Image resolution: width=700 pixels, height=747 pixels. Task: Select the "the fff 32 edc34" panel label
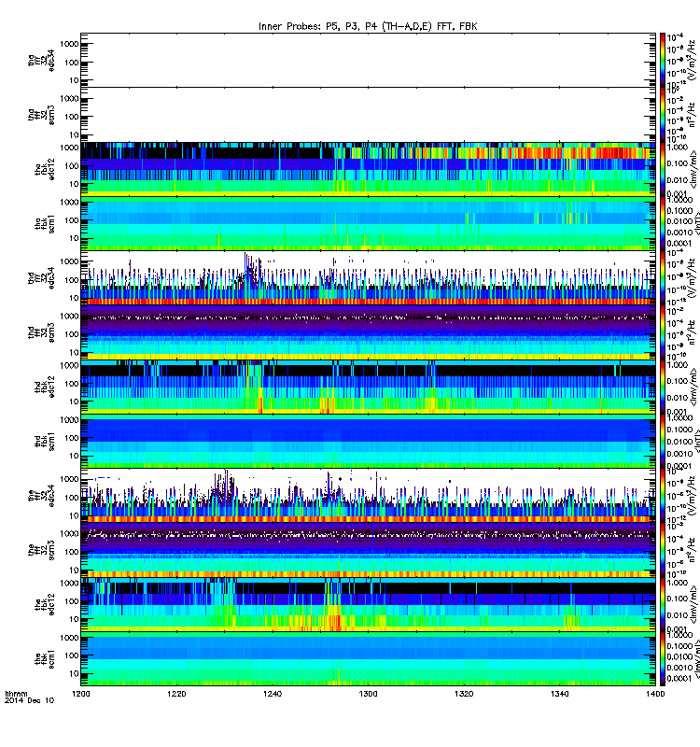tap(41, 496)
